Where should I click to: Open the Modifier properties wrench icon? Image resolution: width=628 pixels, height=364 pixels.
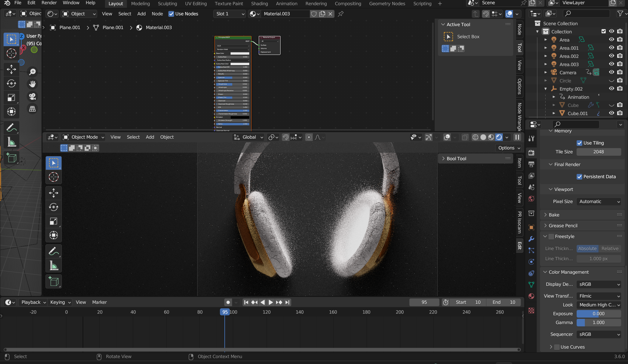(x=531, y=239)
